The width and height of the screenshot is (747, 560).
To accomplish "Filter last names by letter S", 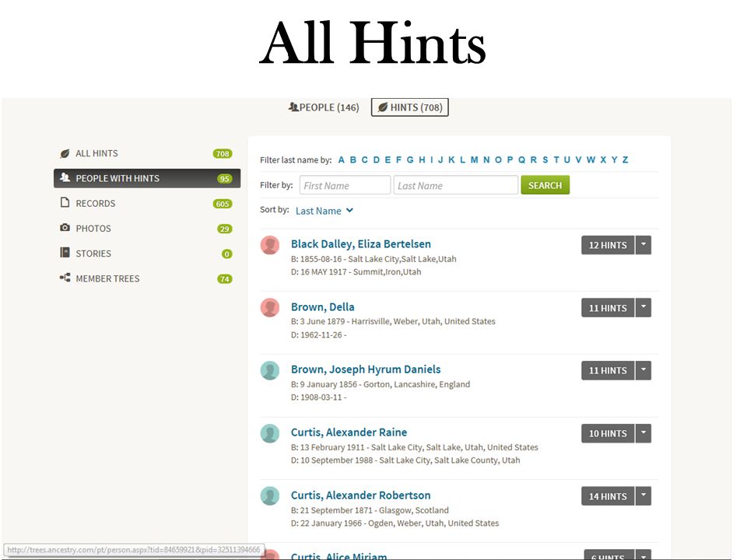I will coord(545,159).
